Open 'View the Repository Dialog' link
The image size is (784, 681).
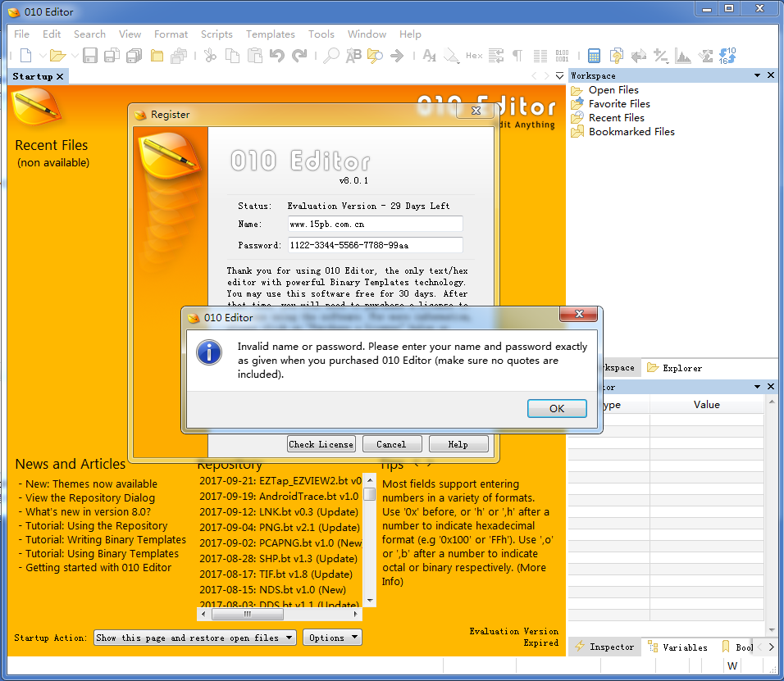[90, 497]
